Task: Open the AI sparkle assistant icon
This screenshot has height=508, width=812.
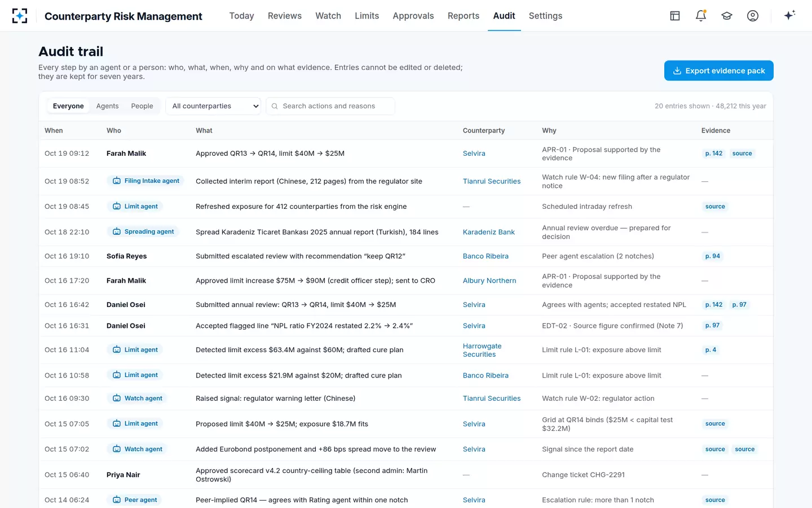Action: [x=789, y=15]
